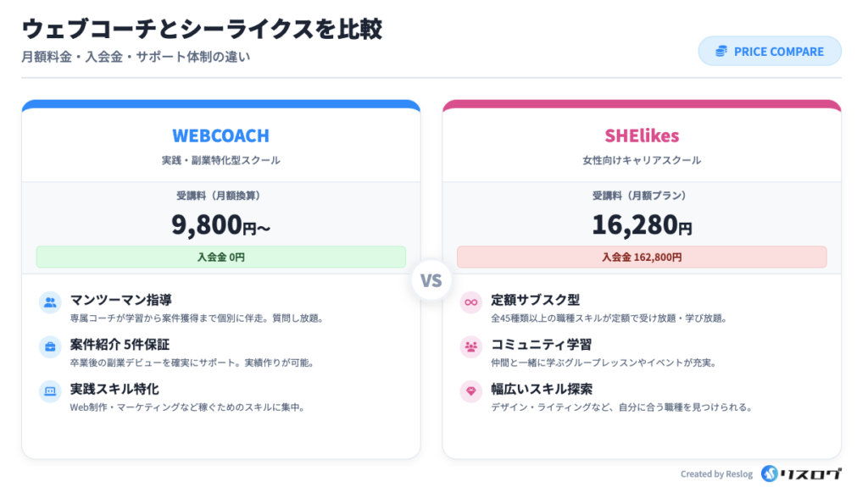Click the 実践スキル特化 laptop icon
868x487 pixels.
pyautogui.click(x=50, y=391)
